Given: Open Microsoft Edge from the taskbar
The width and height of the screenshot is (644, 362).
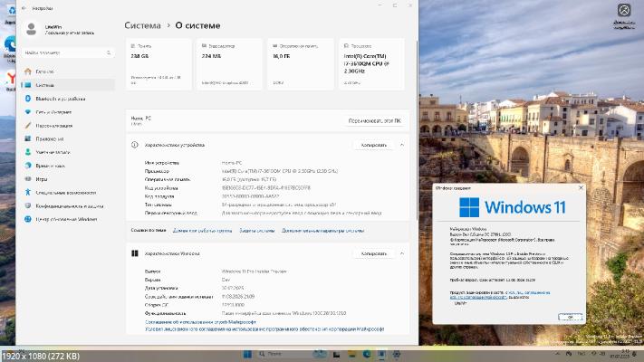Looking at the screenshot, I should [x=366, y=354].
